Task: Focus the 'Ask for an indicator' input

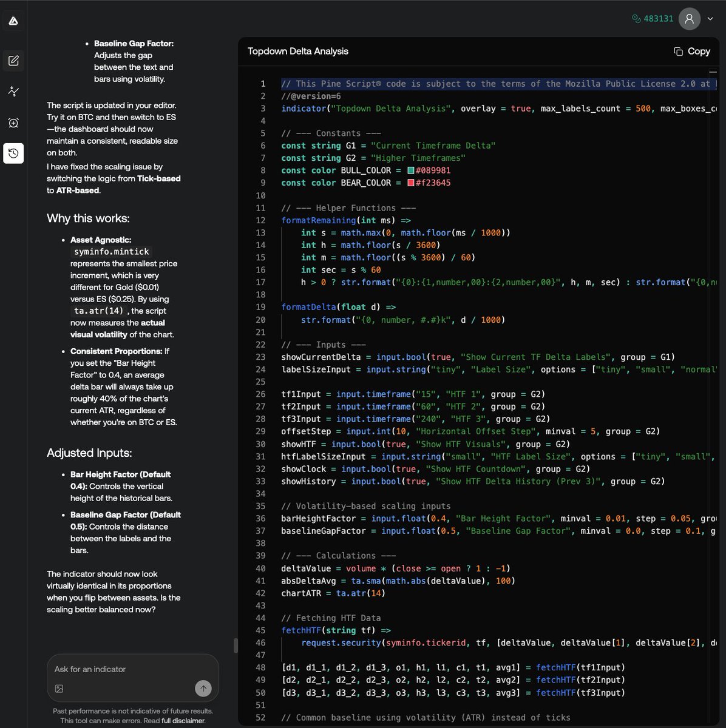Action: pos(133,669)
